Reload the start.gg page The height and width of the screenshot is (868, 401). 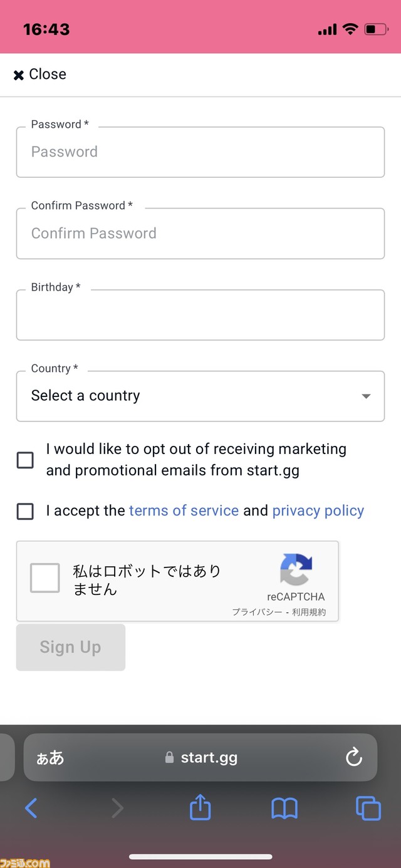(x=354, y=757)
